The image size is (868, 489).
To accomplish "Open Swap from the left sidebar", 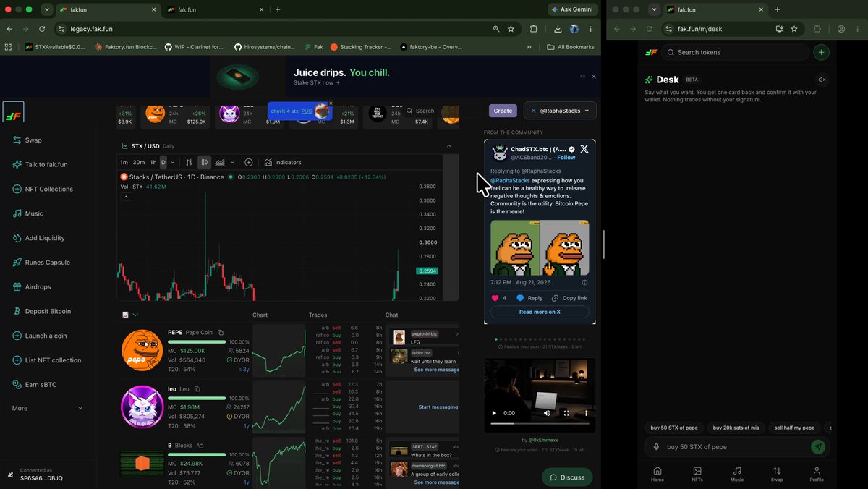I will tap(27, 140).
